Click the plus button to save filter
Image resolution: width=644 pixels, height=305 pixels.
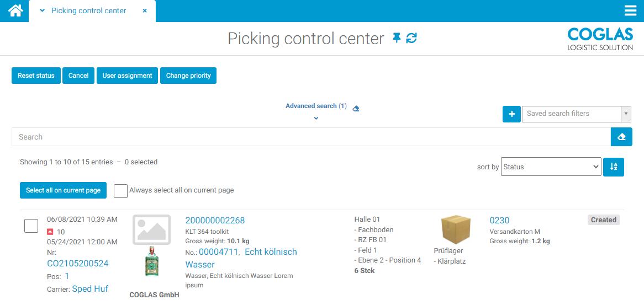click(x=511, y=114)
